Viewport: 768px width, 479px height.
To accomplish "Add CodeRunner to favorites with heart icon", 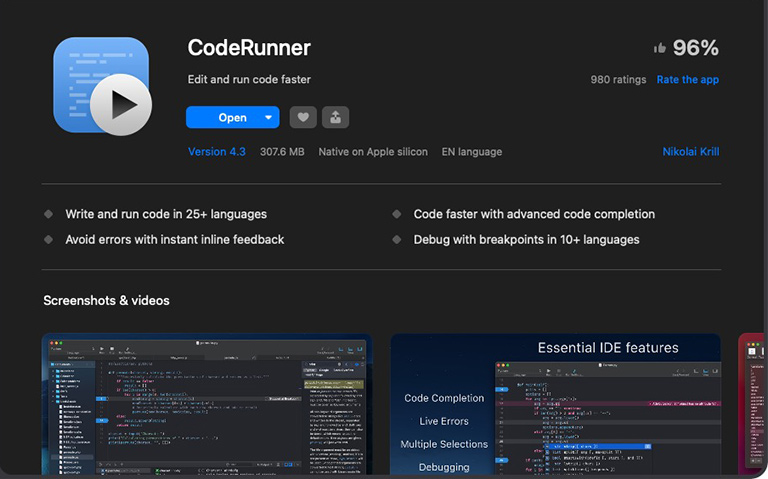I will [x=302, y=117].
